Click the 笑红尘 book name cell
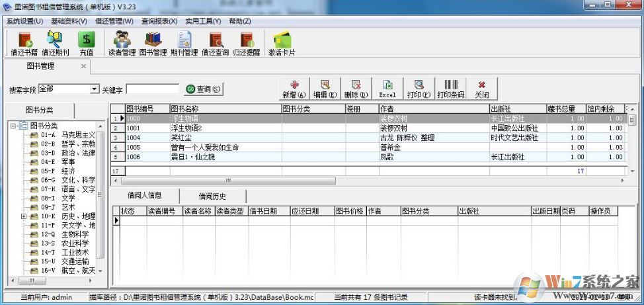The image size is (644, 305). pyautogui.click(x=225, y=138)
